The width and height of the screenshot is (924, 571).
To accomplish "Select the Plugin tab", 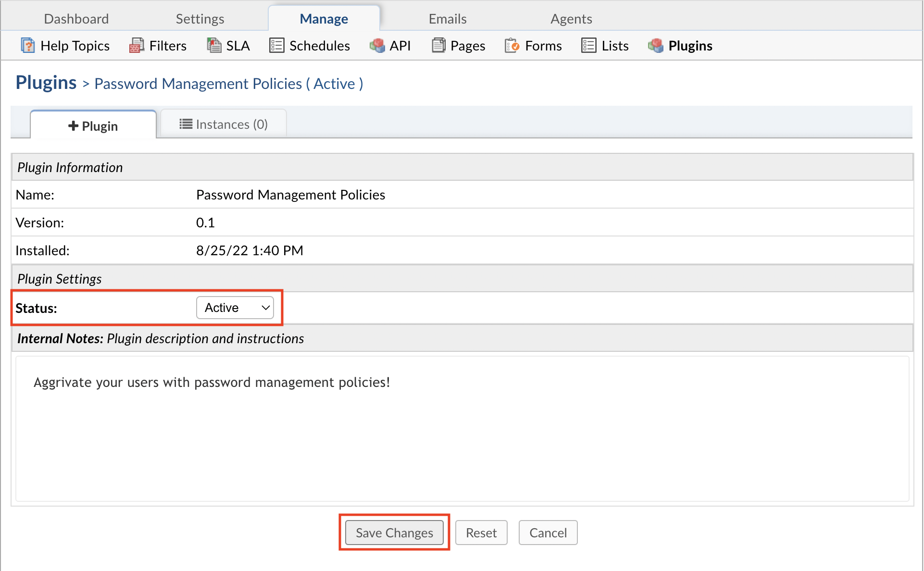I will [93, 125].
